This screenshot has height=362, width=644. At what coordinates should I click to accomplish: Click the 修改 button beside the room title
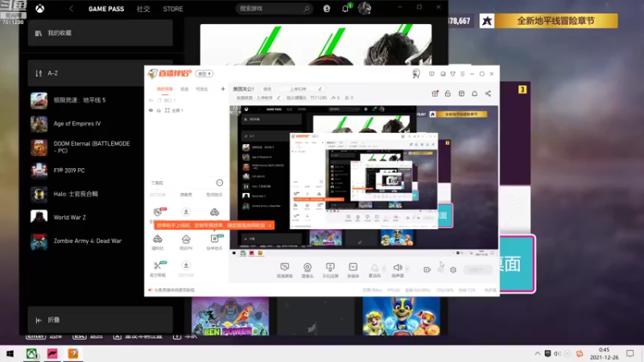(x=267, y=89)
